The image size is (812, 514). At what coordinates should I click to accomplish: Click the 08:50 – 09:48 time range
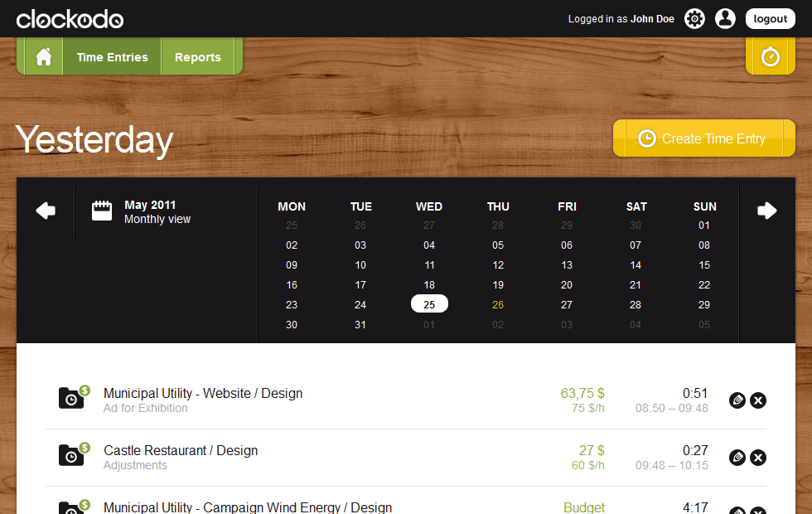pyautogui.click(x=672, y=408)
